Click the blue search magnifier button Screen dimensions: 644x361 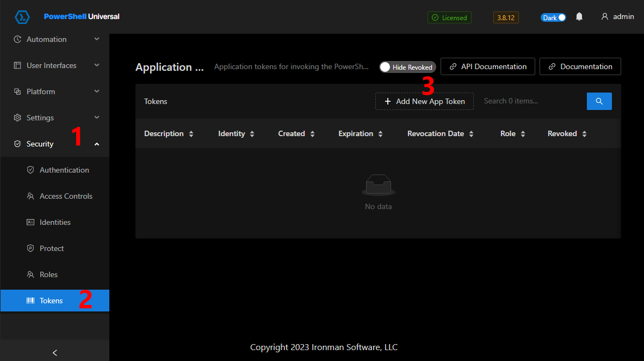599,101
